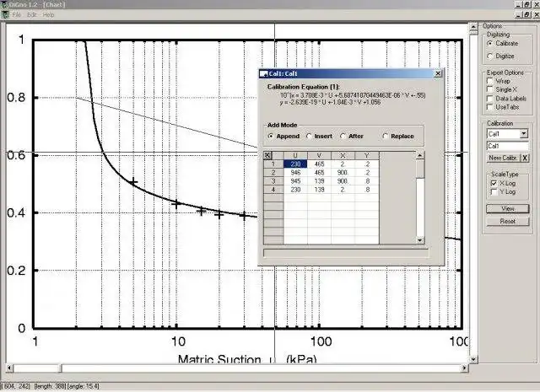
Task: Click the Cal1 calibration name field
Action: point(508,146)
